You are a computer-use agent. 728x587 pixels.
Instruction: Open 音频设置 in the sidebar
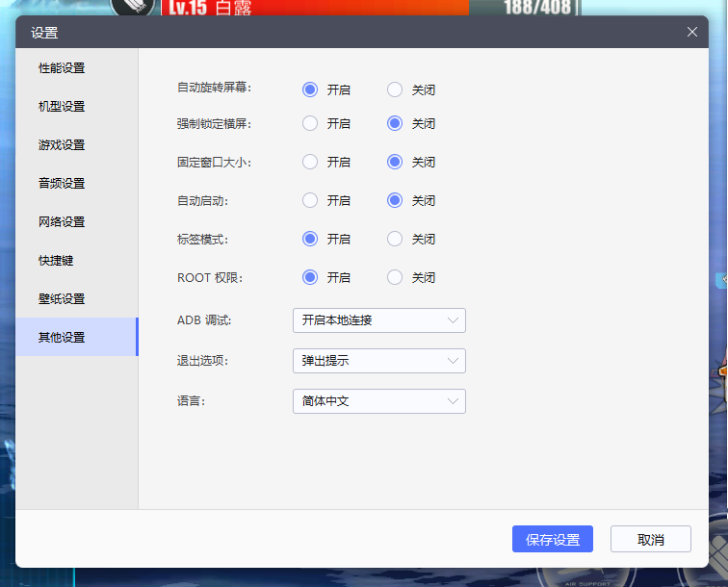click(x=62, y=184)
